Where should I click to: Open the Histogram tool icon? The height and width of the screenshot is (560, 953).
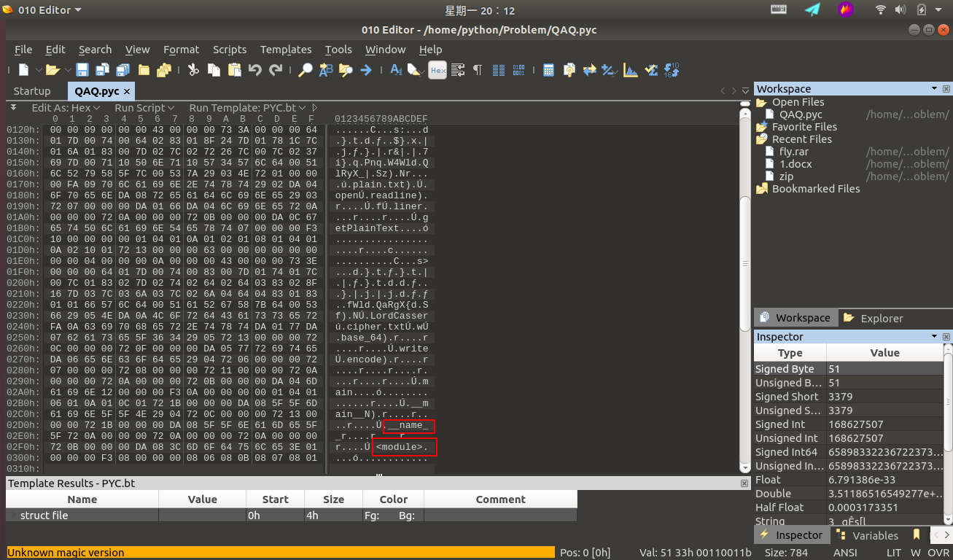click(x=631, y=70)
